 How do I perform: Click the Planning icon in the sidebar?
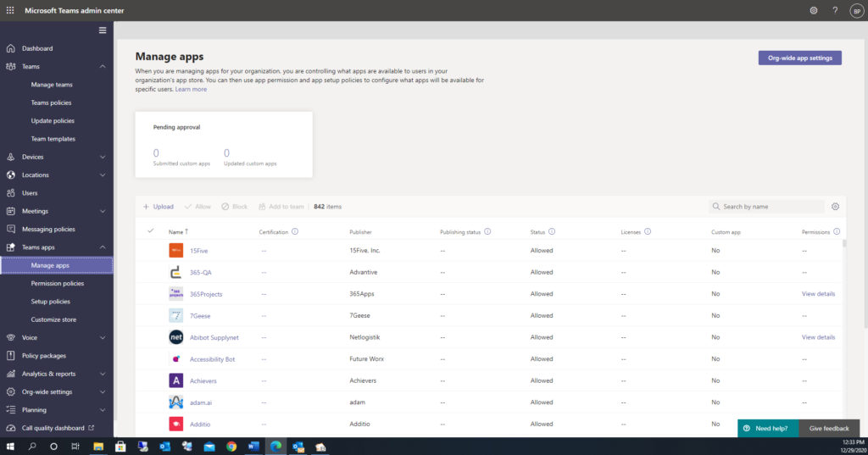(x=10, y=410)
